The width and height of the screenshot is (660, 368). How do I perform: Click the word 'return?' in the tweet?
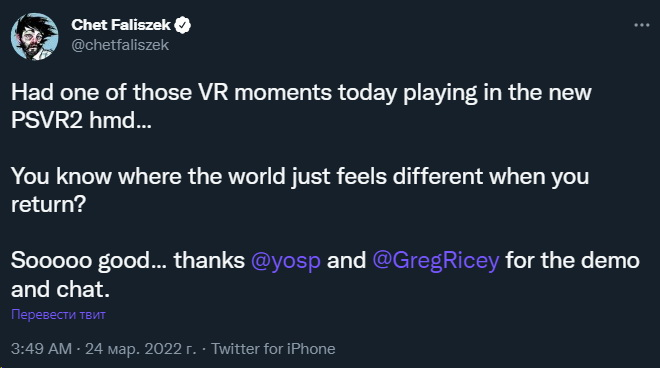(x=48, y=205)
